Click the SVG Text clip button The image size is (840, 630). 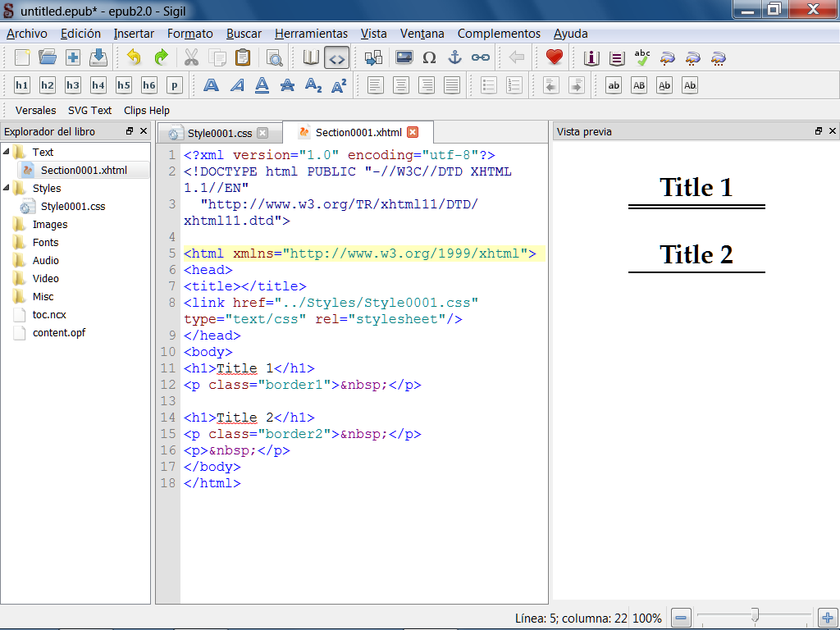point(89,110)
